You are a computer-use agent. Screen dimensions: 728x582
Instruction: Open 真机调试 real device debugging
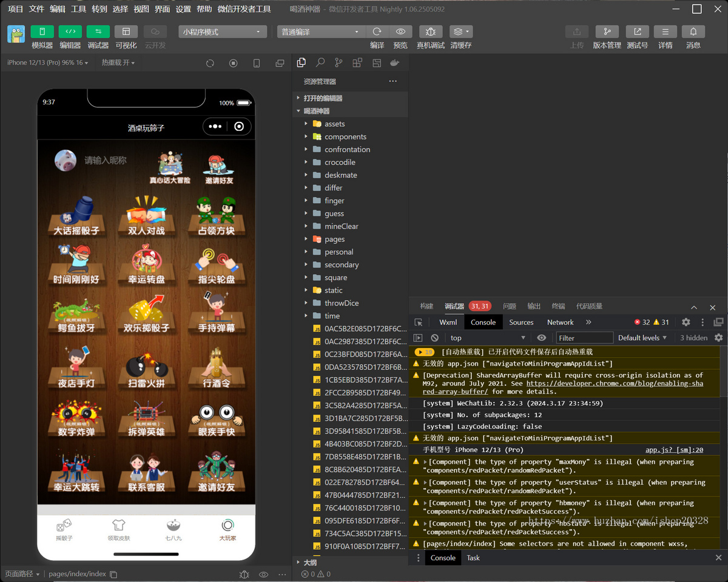click(430, 32)
